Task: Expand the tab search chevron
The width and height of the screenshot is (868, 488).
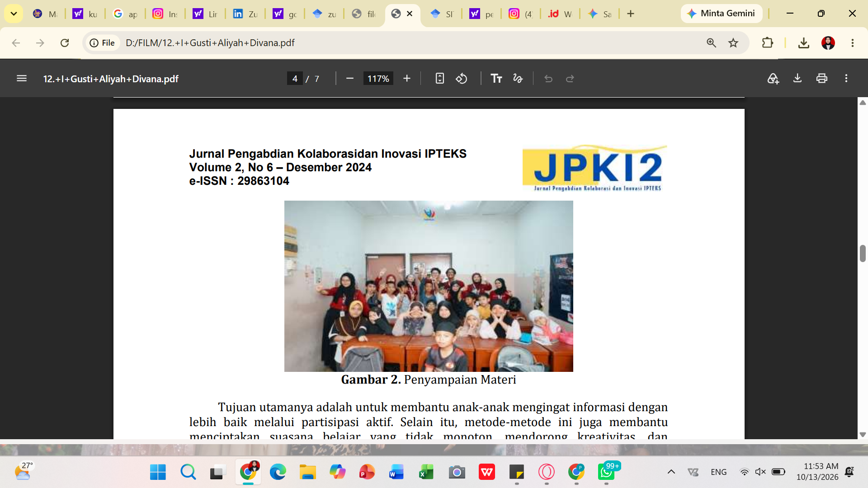Action: tap(14, 14)
